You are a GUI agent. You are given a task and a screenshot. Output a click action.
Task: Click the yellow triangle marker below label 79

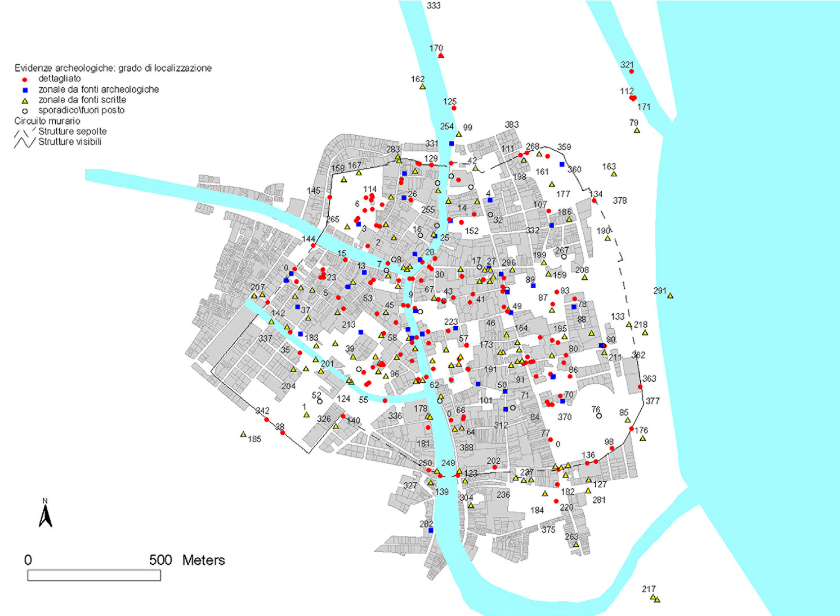tap(637, 130)
